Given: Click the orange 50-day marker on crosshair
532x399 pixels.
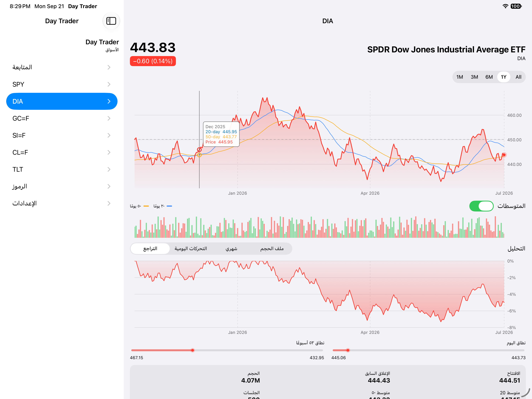Looking at the screenshot, I should coord(199,155).
